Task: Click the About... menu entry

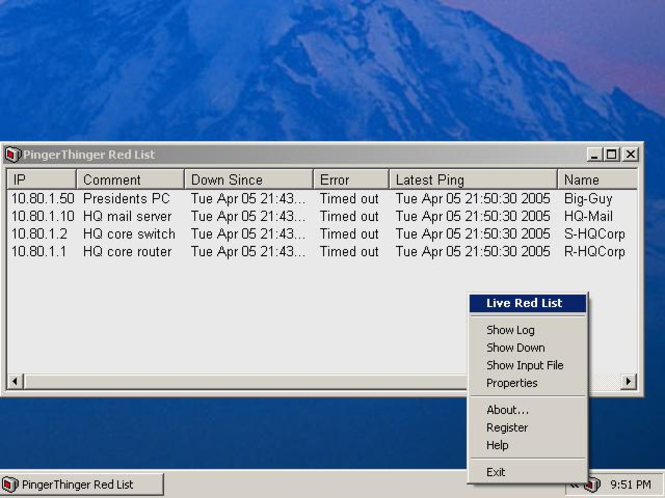Action: point(528,410)
